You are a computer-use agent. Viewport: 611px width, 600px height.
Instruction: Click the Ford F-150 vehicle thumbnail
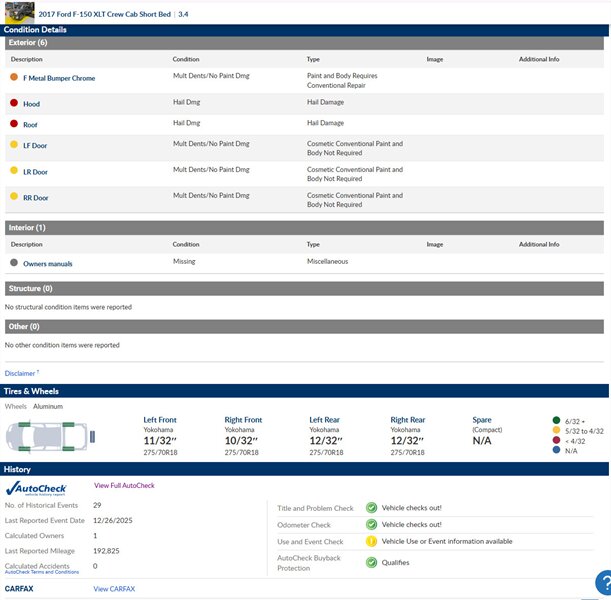coord(19,13)
